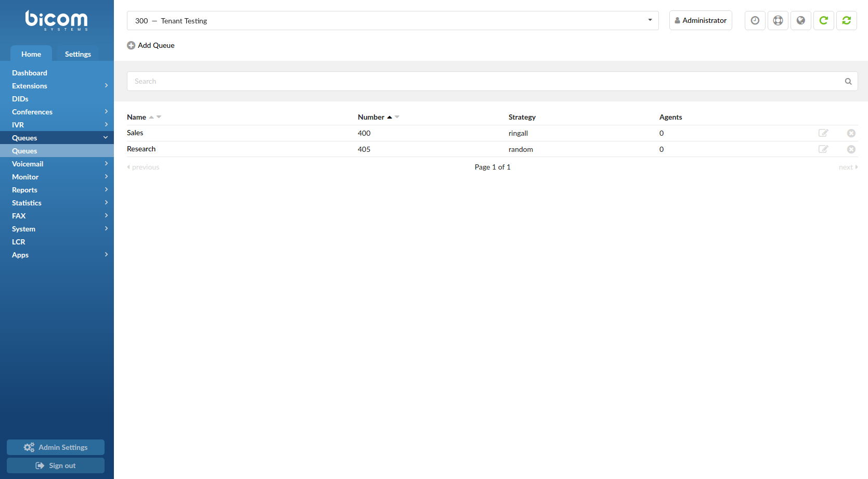
Task: Go to next page link
Action: point(848,167)
